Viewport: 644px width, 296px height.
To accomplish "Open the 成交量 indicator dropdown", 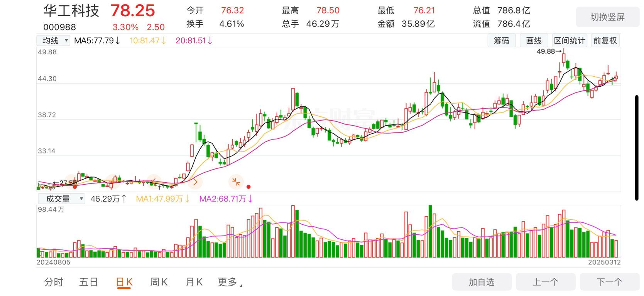I will coord(61,199).
